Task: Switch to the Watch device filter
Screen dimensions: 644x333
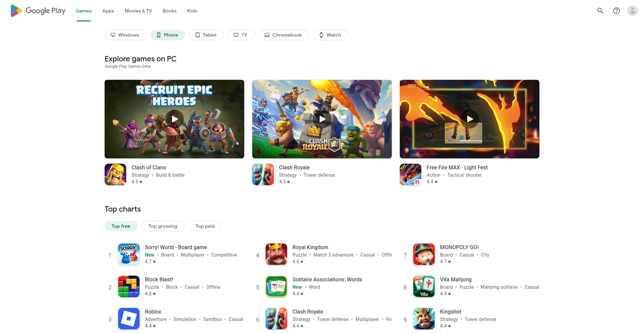Action: coord(330,35)
